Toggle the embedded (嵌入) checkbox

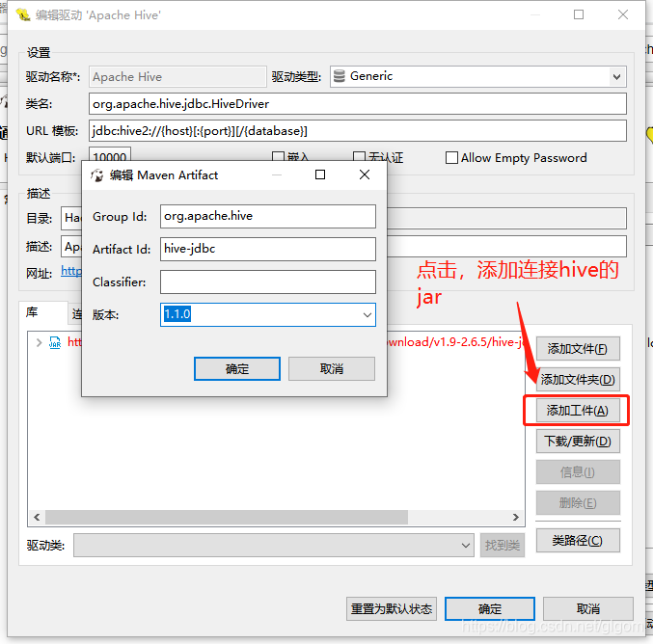pyautogui.click(x=278, y=157)
